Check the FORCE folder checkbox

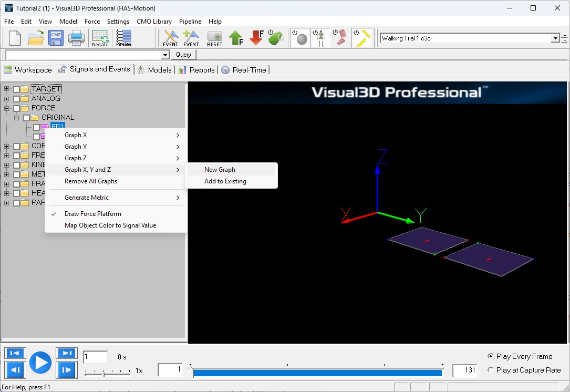[16, 108]
